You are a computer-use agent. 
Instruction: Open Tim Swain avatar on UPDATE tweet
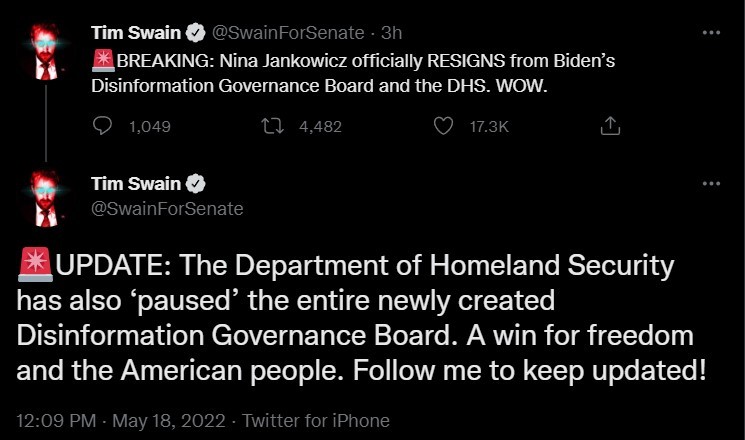tap(46, 199)
